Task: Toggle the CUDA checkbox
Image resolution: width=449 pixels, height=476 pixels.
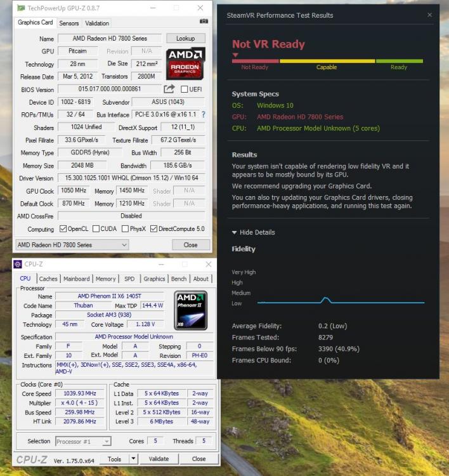Action: (x=96, y=229)
